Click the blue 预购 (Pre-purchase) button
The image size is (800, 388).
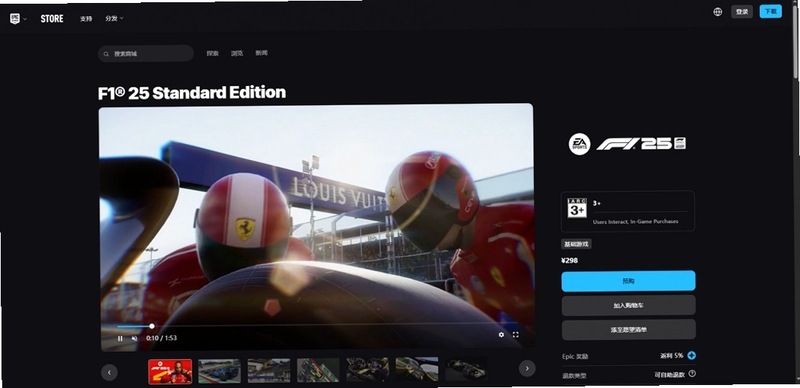(629, 281)
